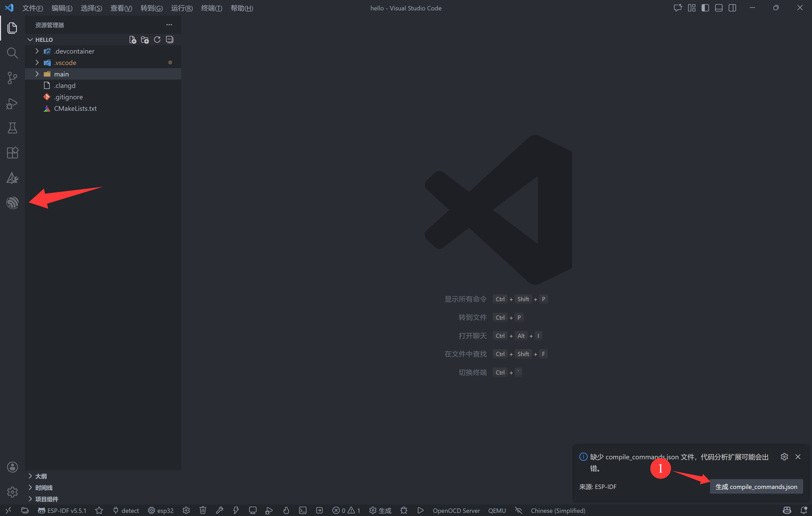Open ESP-IDF terminal icon
The height and width of the screenshot is (516, 812).
[303, 510]
